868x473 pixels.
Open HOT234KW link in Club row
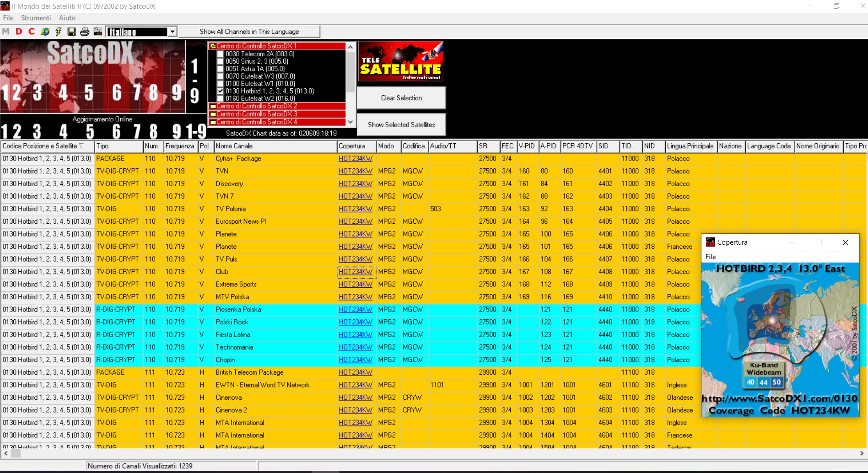(x=356, y=272)
